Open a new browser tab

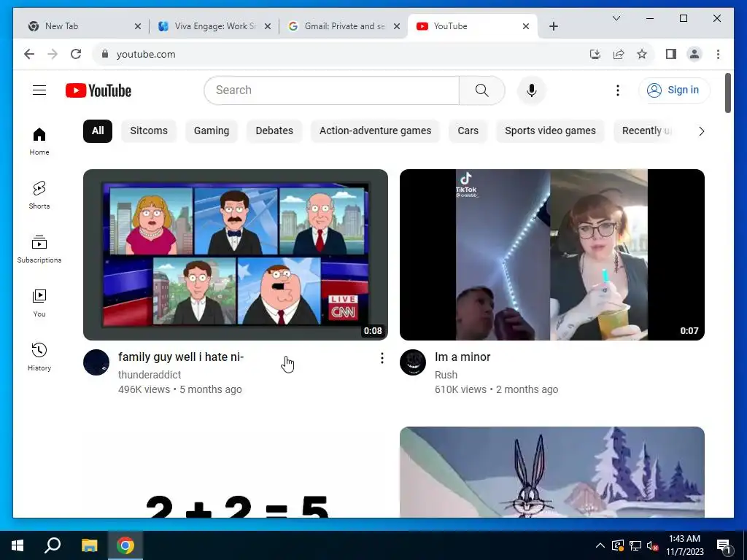(553, 26)
